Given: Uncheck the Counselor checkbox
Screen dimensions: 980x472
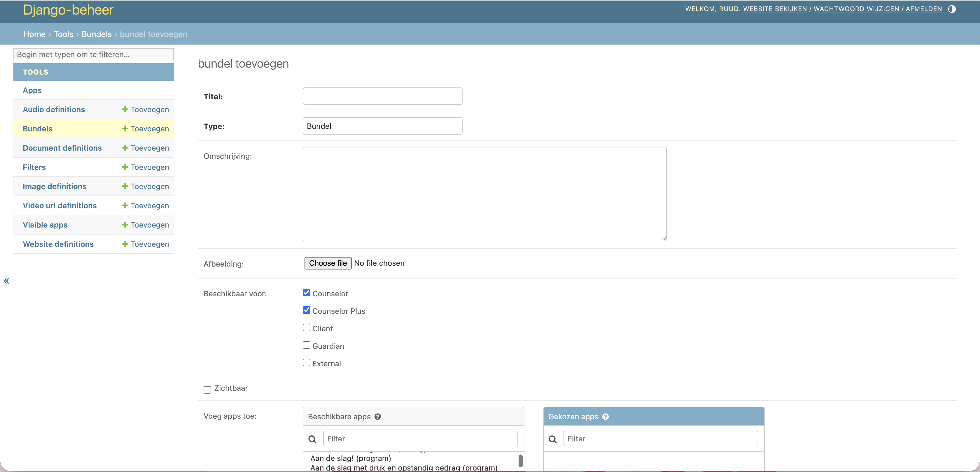Looking at the screenshot, I should [306, 293].
